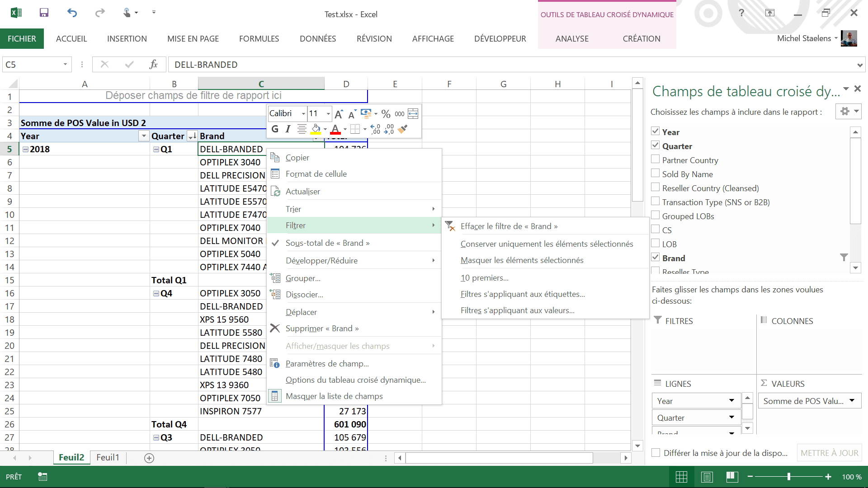Click the merge and center icon
The image size is (868, 488).
413,114
